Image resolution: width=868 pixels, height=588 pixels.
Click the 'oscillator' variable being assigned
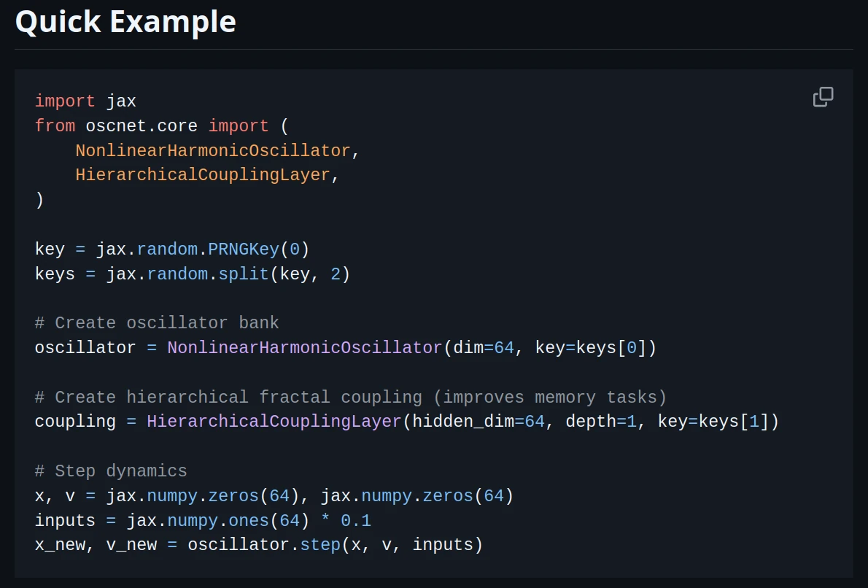coord(85,348)
